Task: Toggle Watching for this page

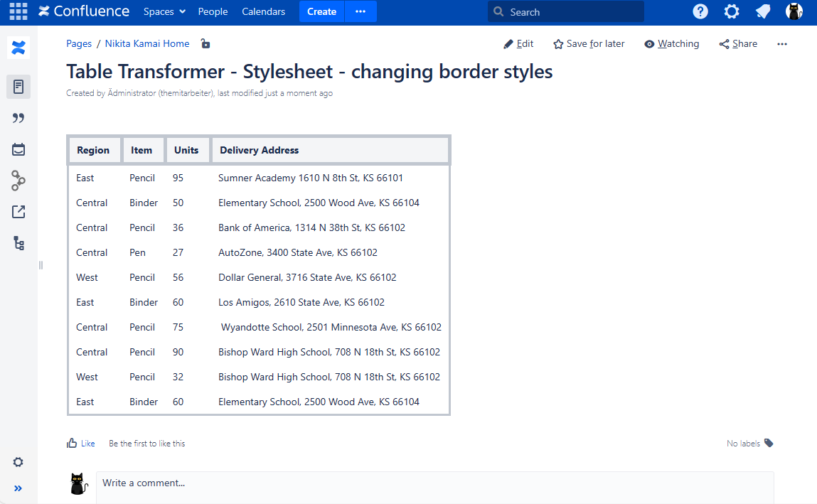Action: click(671, 44)
